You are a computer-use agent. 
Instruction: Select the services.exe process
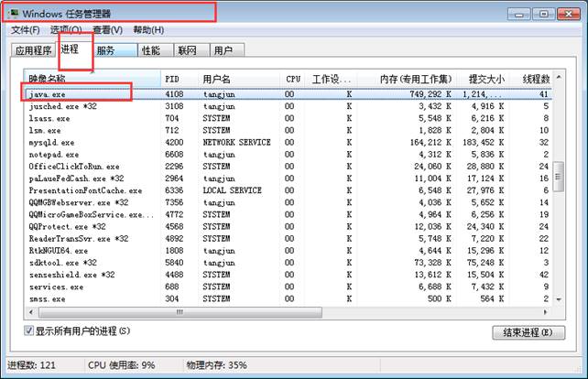288,287
